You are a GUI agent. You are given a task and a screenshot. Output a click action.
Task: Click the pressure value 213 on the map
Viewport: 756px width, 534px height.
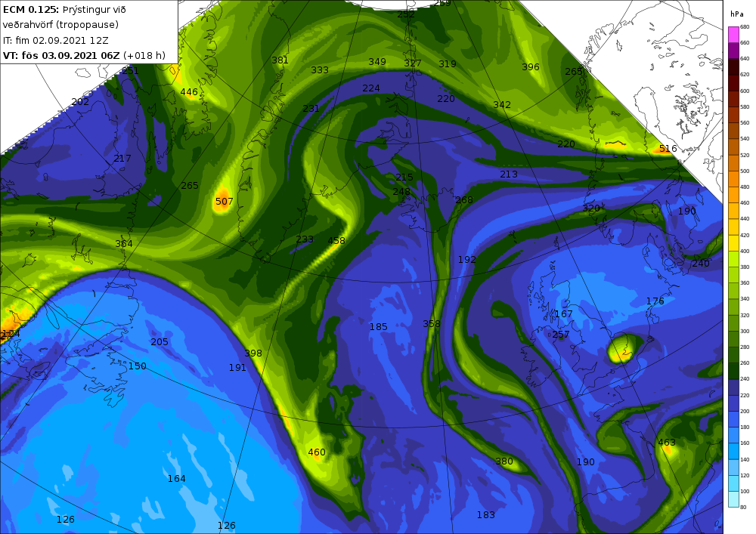pos(509,174)
